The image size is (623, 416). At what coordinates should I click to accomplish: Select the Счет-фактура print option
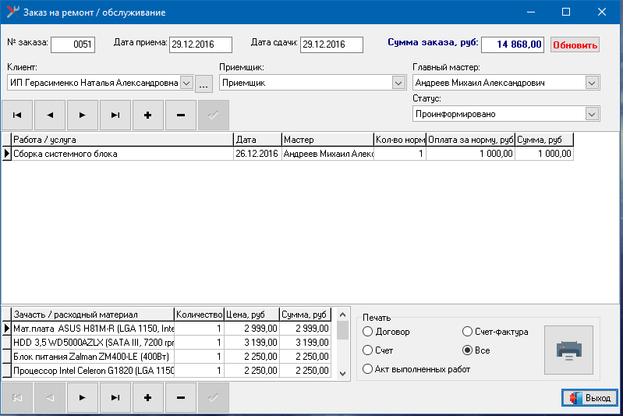[468, 331]
